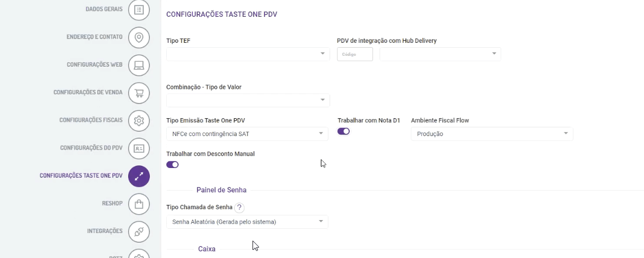Open Integrações plug icon

(x=139, y=231)
